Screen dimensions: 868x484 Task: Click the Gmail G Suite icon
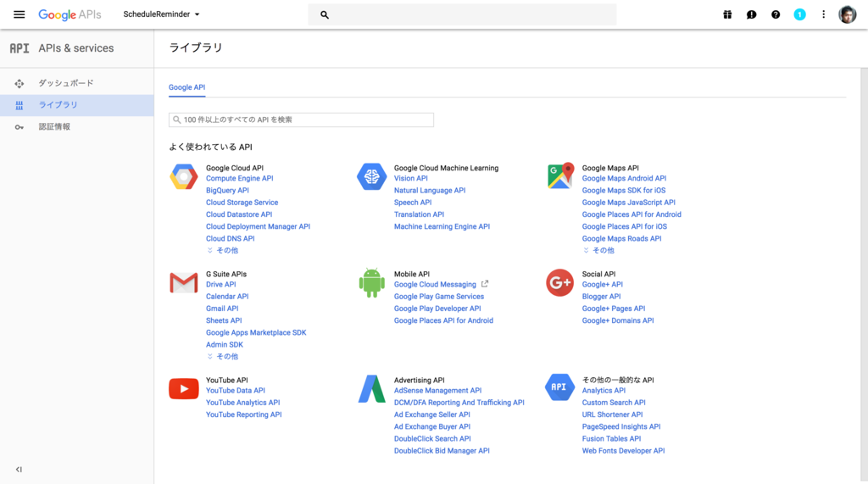[184, 283]
